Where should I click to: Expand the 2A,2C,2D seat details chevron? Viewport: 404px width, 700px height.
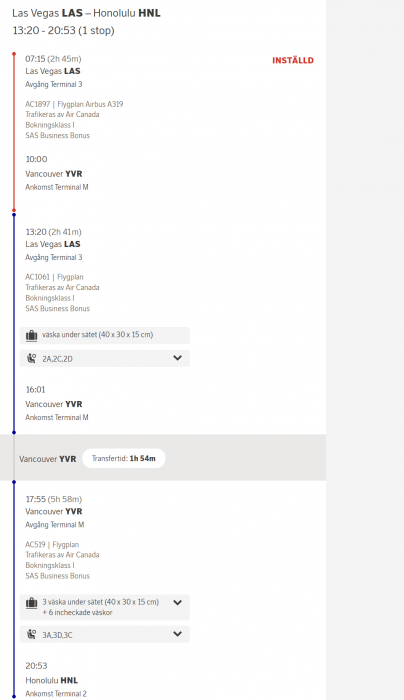[x=177, y=358]
